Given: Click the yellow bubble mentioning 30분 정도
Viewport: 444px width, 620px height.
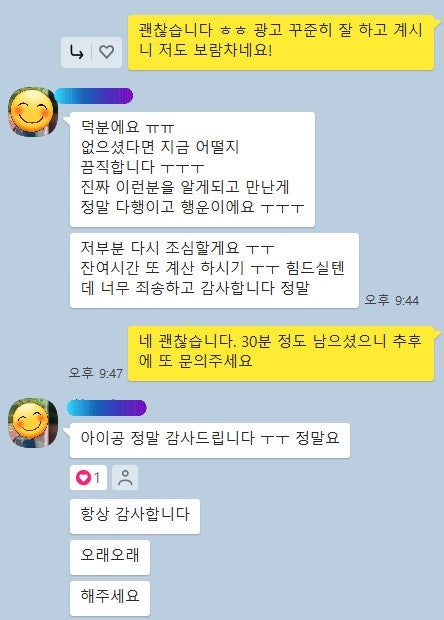Looking at the screenshot, I should [281, 353].
